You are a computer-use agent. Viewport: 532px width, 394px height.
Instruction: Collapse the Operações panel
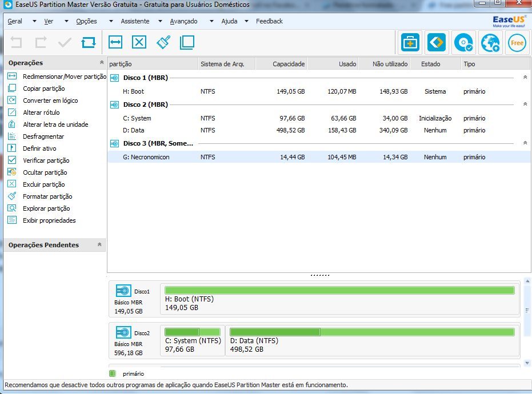point(102,62)
